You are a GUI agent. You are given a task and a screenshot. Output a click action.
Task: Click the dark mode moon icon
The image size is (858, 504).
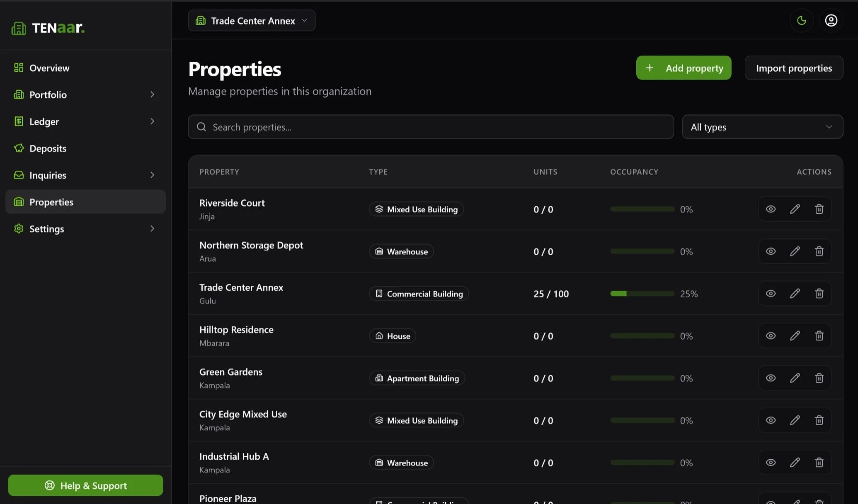click(x=801, y=20)
